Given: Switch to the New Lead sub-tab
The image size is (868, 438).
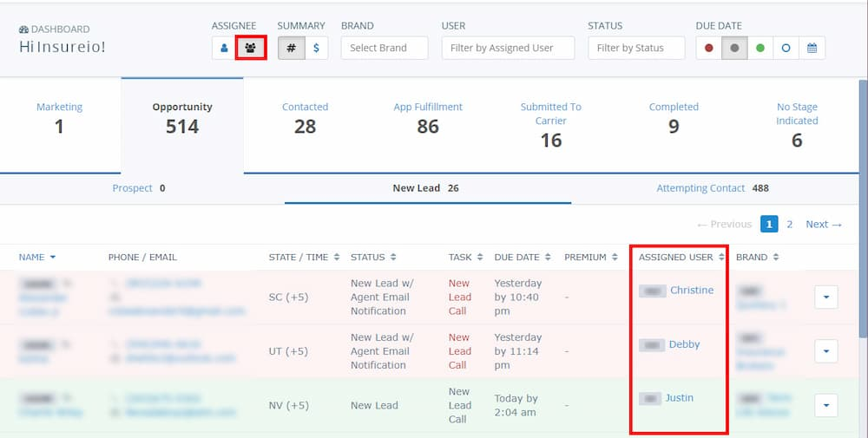Looking at the screenshot, I should pos(425,188).
